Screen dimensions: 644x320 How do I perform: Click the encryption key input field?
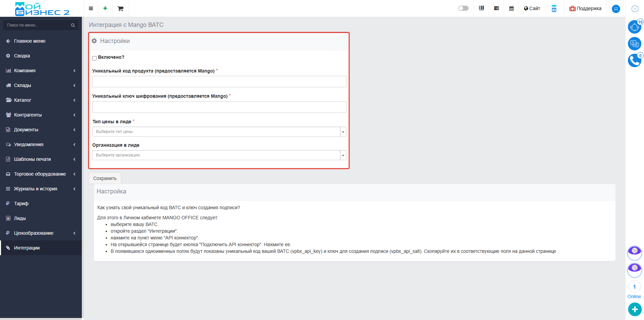coord(219,107)
